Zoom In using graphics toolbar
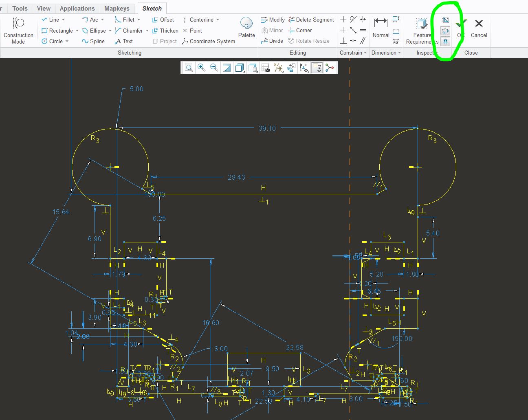The width and height of the screenshot is (528, 420). tap(201, 68)
